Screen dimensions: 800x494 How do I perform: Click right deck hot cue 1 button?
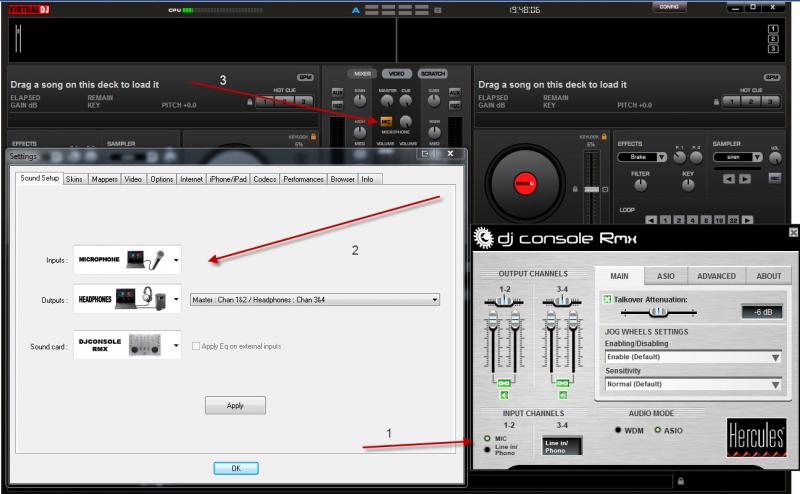732,102
